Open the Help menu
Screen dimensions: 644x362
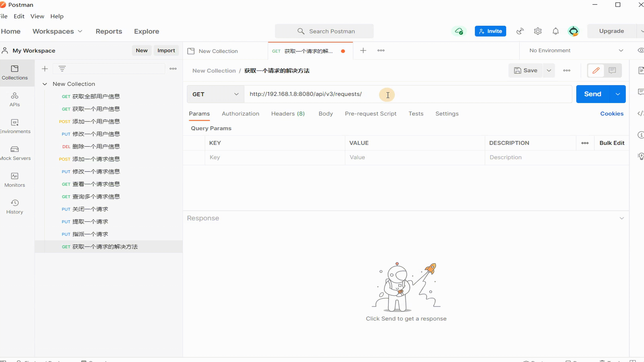point(57,16)
